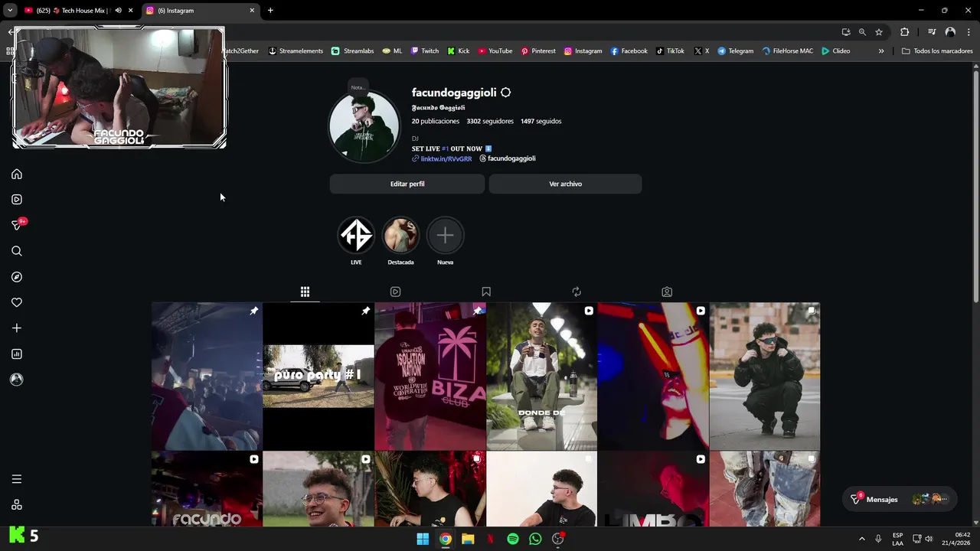Open a new browser tab

[x=270, y=11]
